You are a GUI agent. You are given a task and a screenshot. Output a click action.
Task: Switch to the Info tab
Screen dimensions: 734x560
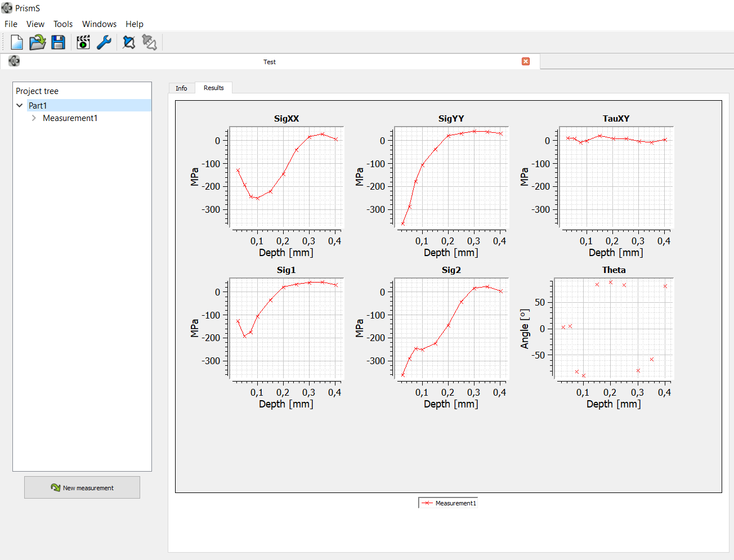[181, 88]
